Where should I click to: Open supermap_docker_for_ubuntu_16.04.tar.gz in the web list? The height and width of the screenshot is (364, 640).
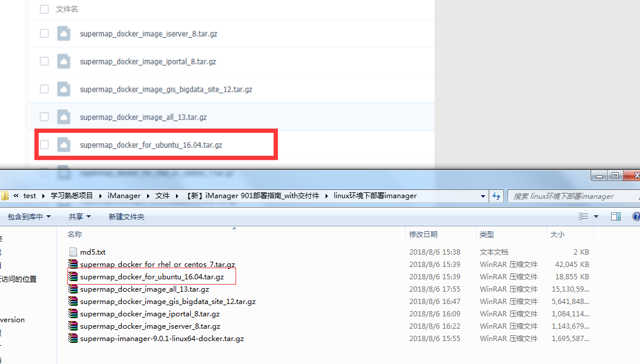point(151,145)
